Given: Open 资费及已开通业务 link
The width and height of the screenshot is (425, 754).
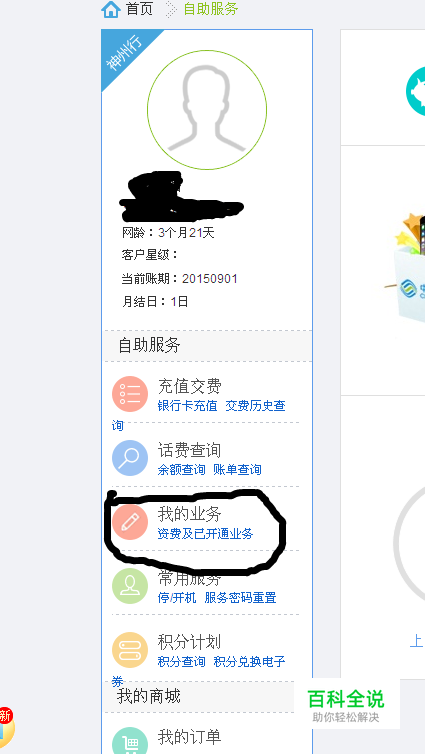Looking at the screenshot, I should pos(205,534).
